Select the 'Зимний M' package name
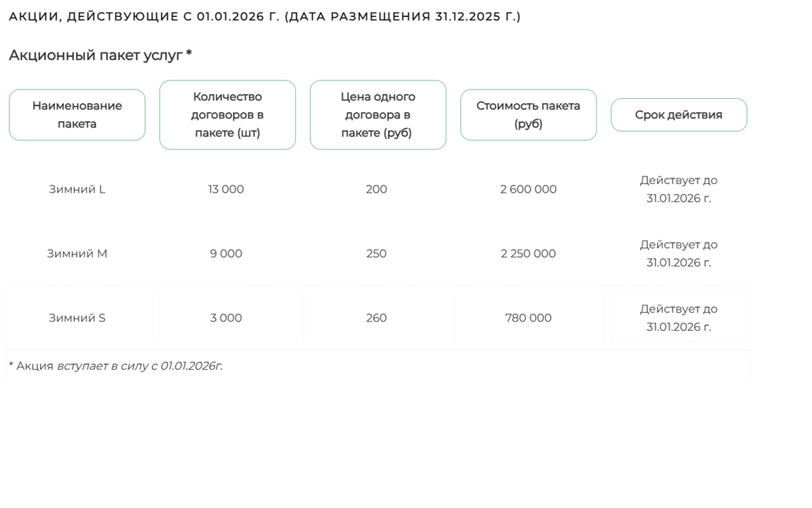812x508 pixels. pos(77,253)
